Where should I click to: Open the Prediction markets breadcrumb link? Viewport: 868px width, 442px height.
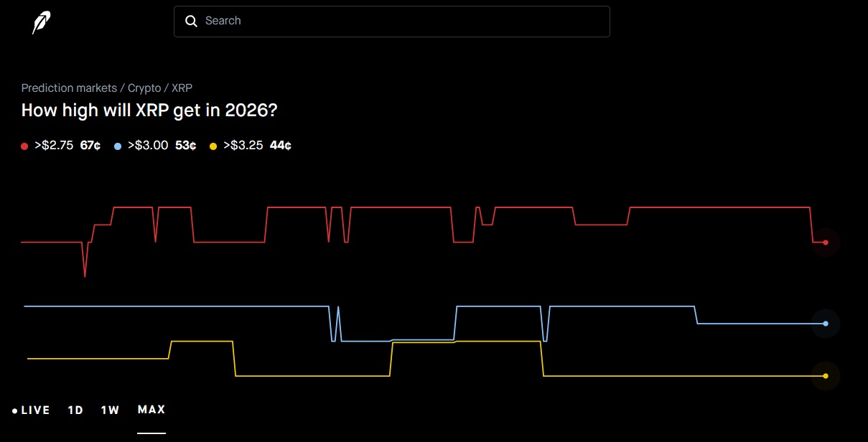point(69,88)
